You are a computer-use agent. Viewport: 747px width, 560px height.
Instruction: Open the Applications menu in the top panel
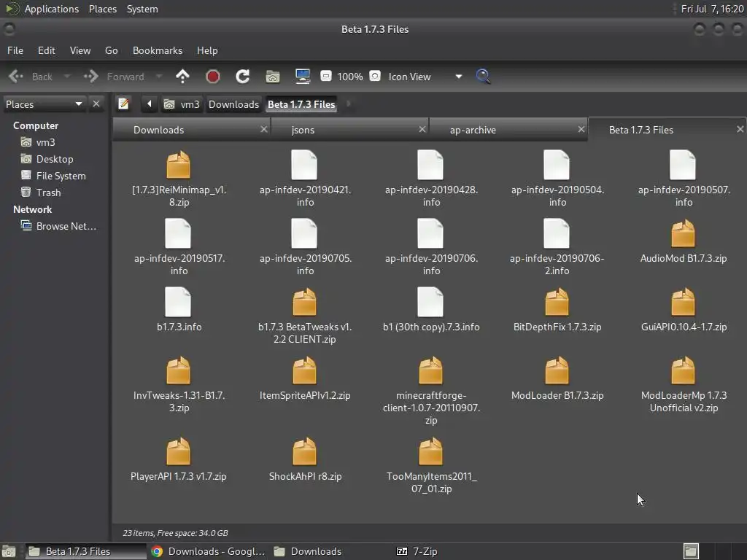(x=52, y=9)
